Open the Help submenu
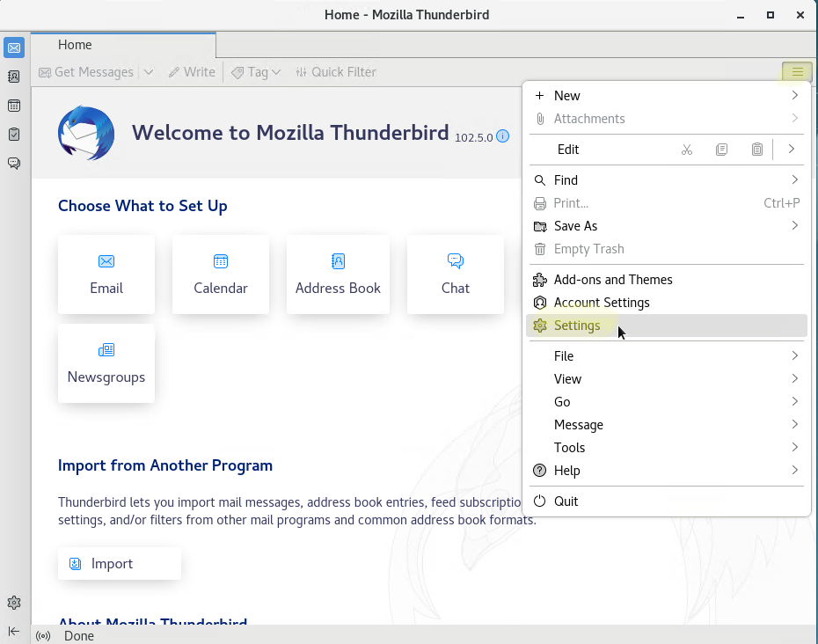Image resolution: width=818 pixels, height=644 pixels. (667, 471)
